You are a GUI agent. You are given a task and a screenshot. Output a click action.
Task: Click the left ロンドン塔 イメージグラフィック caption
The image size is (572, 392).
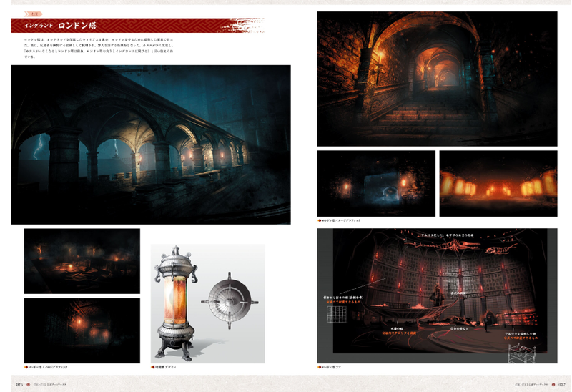(48, 367)
